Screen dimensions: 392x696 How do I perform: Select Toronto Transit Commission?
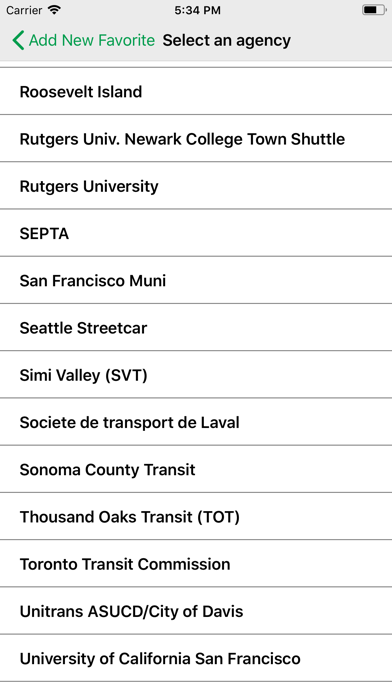click(x=196, y=564)
